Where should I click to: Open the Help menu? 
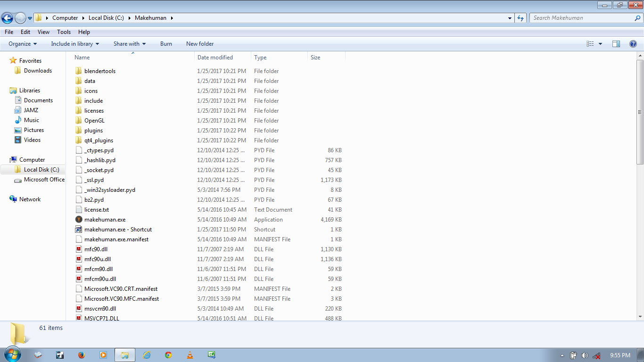[84, 32]
